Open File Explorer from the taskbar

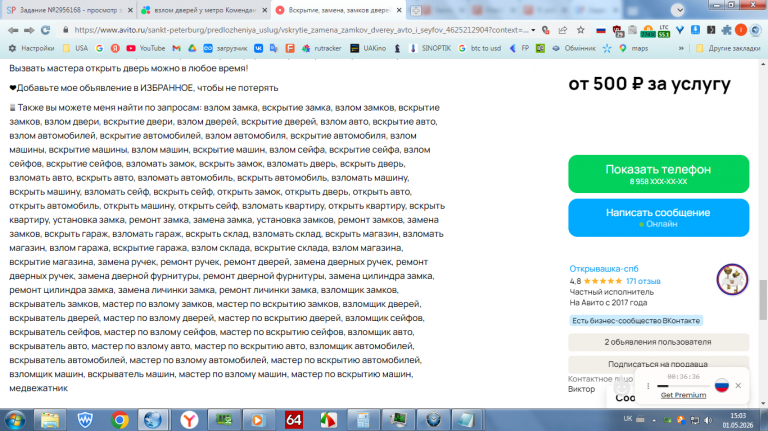tap(49, 420)
